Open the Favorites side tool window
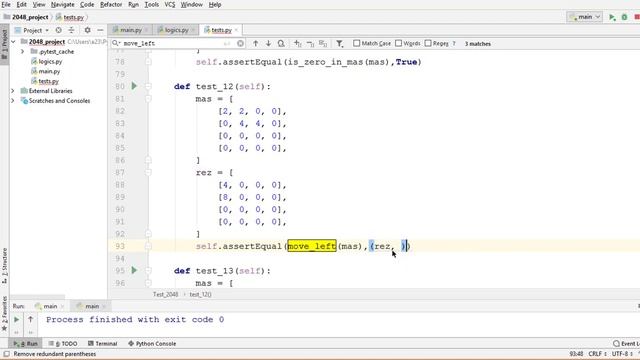 4,313
